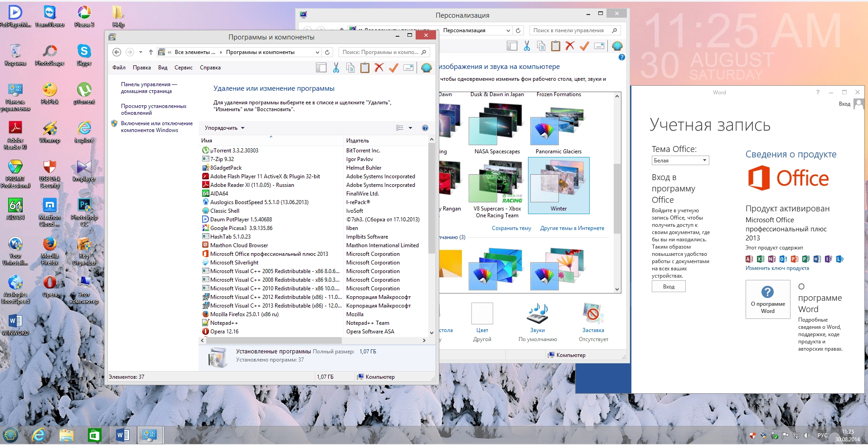The width and height of the screenshot is (868, 445).
Task: Select 'Opera 12.16' in program list
Action: point(224,332)
